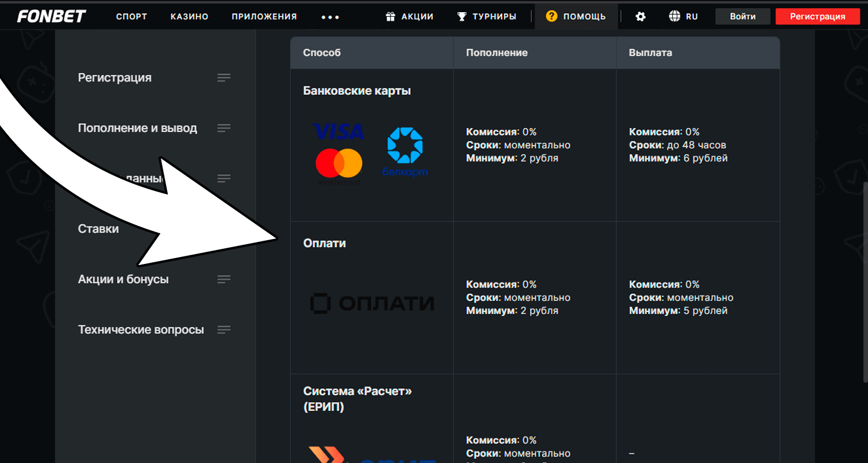Expand the Технические вопросы lines icon
Image resolution: width=868 pixels, height=463 pixels.
click(224, 330)
